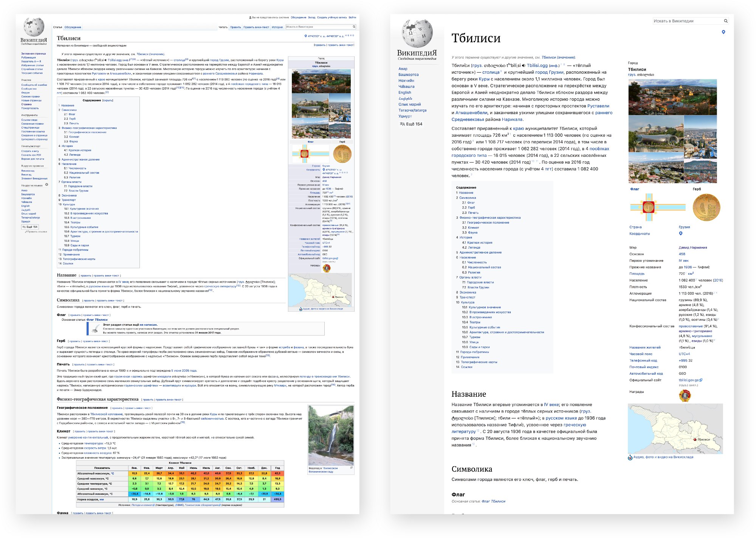Jump to '10.7 Туризм' in right page contents
This screenshot has height=538, width=756.
click(x=471, y=337)
